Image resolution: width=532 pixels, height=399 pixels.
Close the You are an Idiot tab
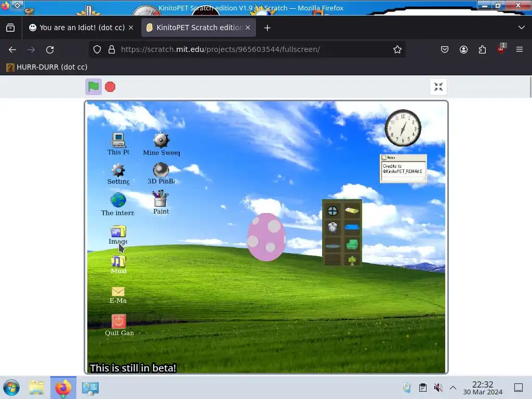[x=131, y=28]
